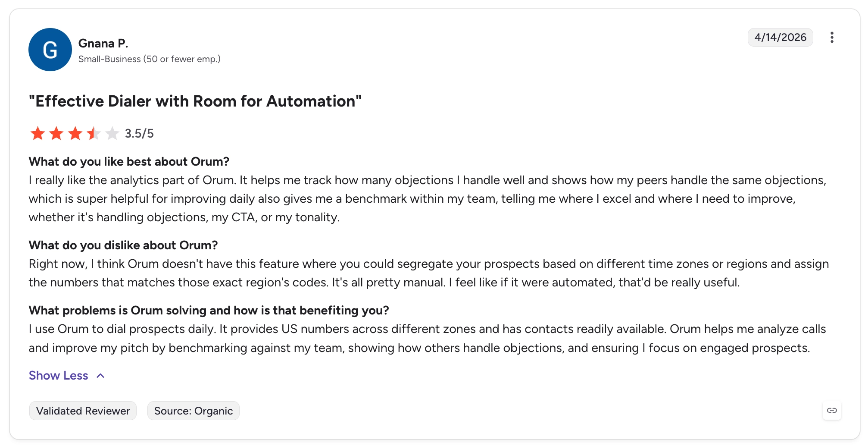
Task: Click the "What do you dislike about Orum?" heading
Action: coord(123,245)
